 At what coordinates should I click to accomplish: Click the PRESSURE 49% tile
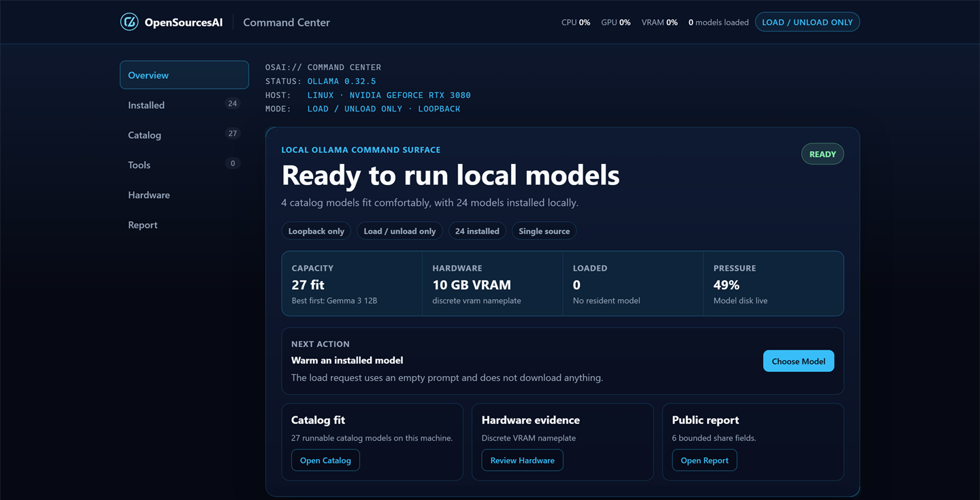(773, 284)
